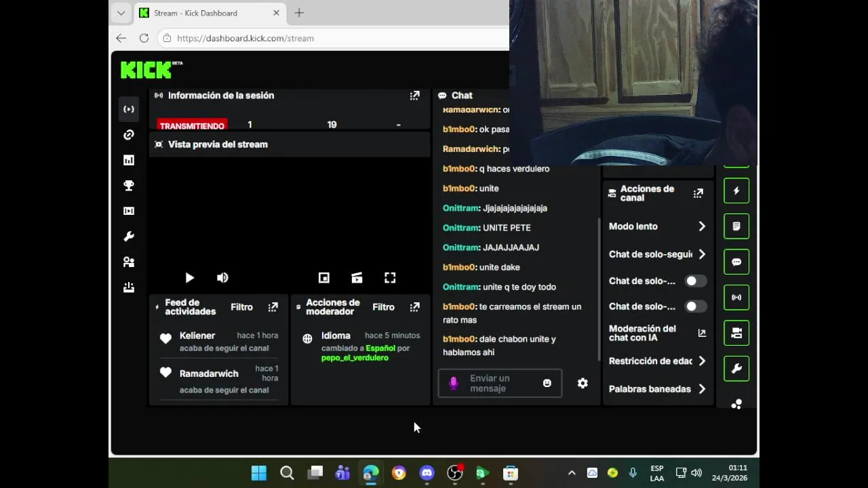The image size is (868, 488).
Task: Open the wrench settings icon in left sidebar
Action: (x=129, y=237)
